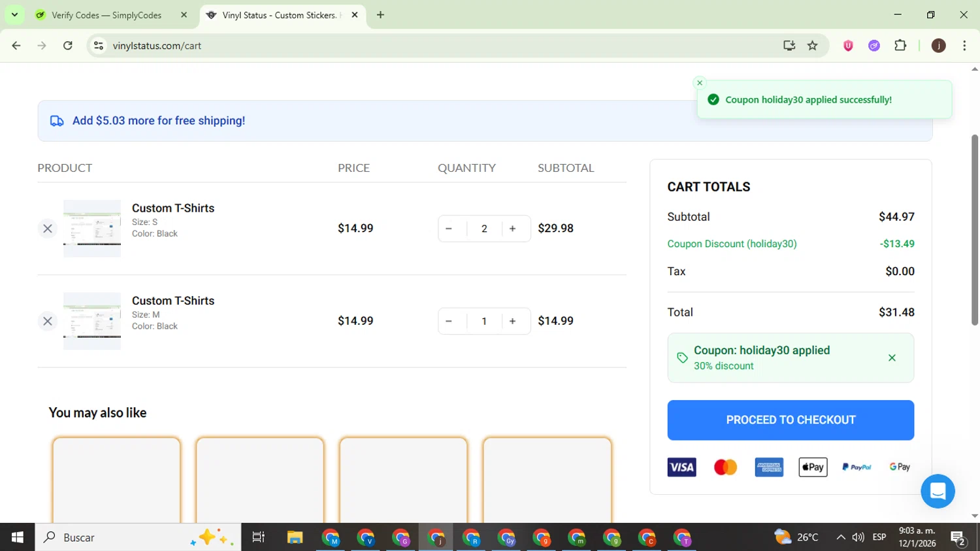The height and width of the screenshot is (551, 980).
Task: Bookmark this page with star
Action: point(813,46)
